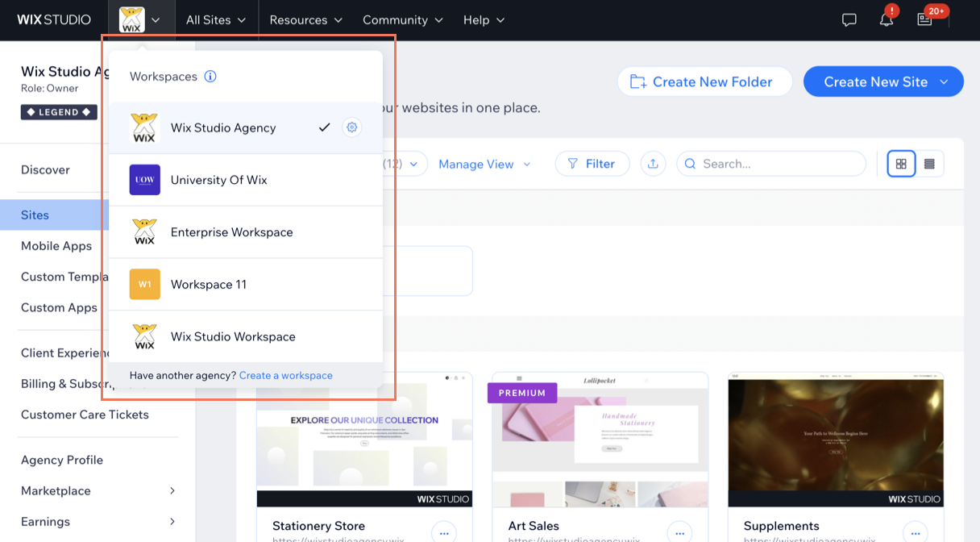
Task: Click the Workspaces info icon
Action: [210, 77]
